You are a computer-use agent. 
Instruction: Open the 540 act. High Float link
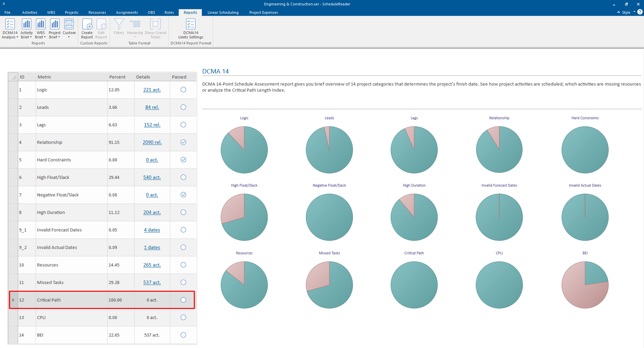click(x=152, y=177)
